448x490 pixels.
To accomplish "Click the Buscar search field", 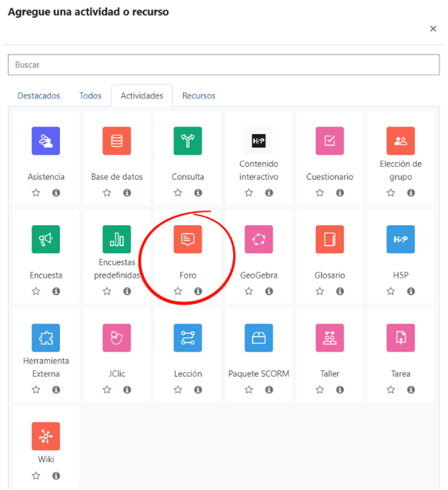I will tap(224, 65).
